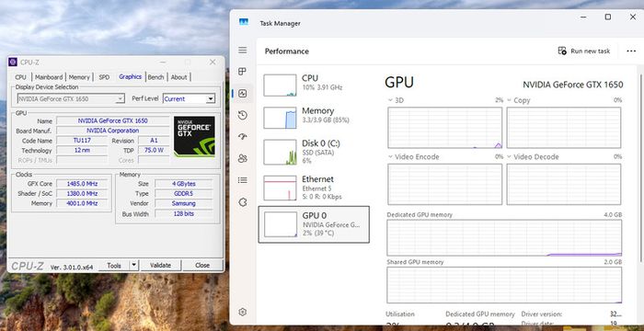Click the 3D engine usage graph
The image size is (644, 331).
tap(444, 128)
